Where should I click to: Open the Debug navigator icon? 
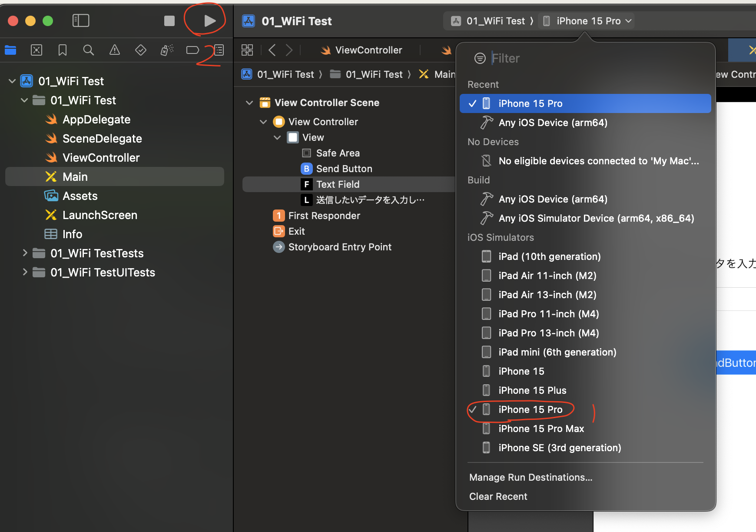[167, 50]
